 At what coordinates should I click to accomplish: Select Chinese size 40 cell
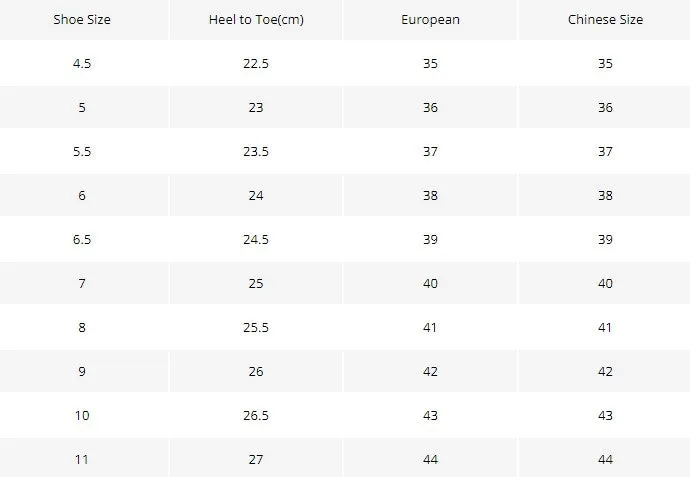click(605, 283)
